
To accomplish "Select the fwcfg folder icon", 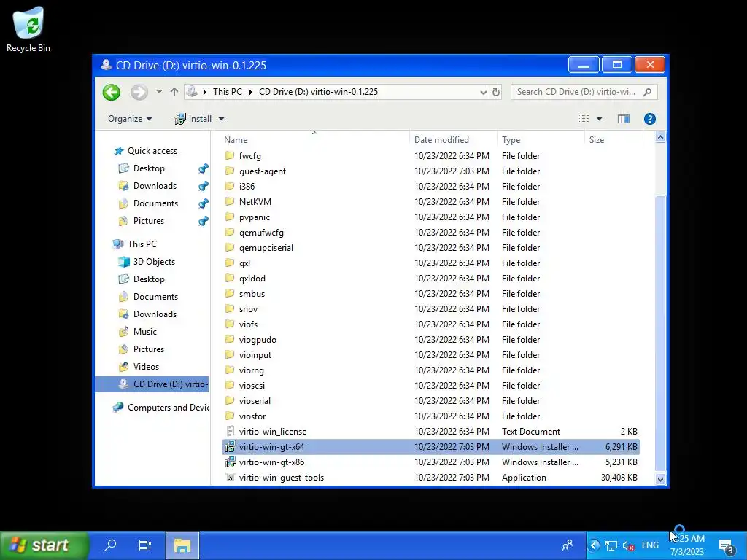I will coord(230,156).
